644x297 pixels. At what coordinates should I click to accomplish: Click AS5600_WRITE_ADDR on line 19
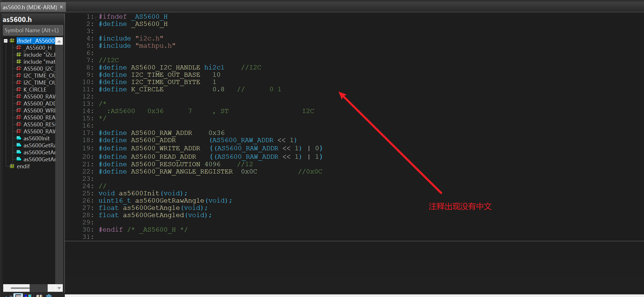click(166, 148)
